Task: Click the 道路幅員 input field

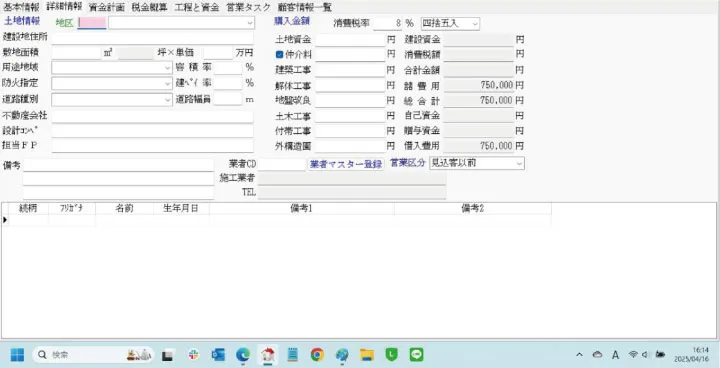Action: point(228,100)
